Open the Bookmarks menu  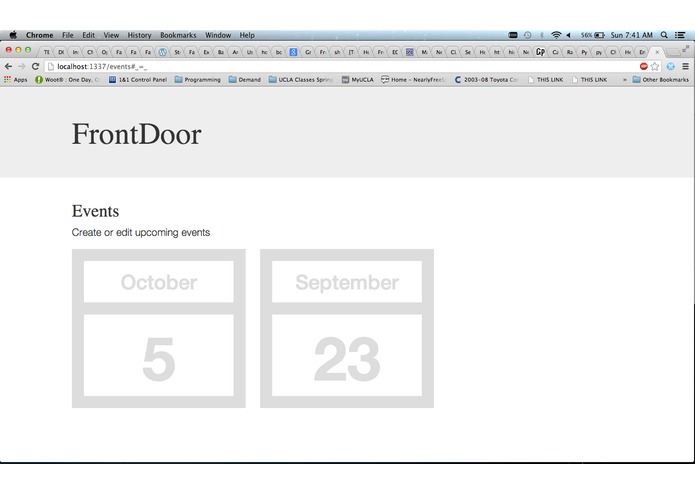point(178,35)
